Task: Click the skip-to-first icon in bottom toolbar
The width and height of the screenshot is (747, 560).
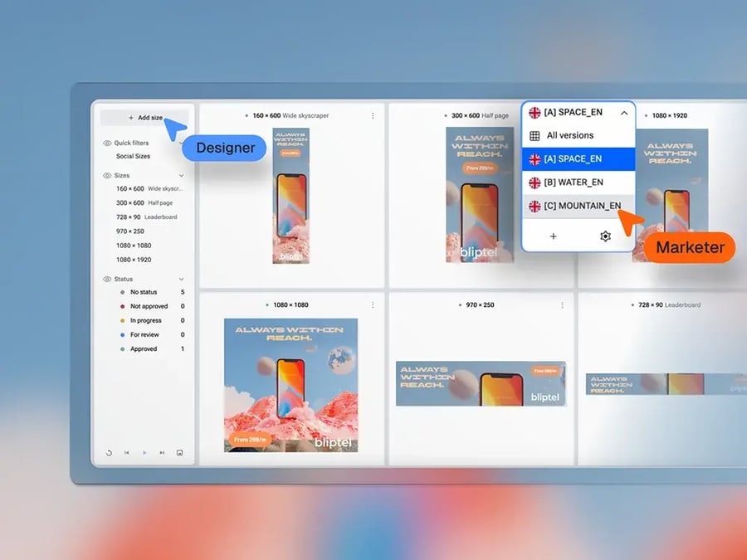Action: pyautogui.click(x=126, y=453)
